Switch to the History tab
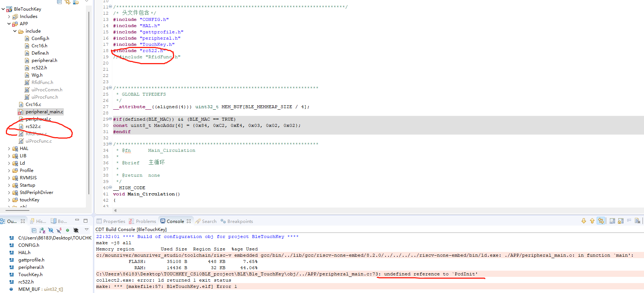Screen dimensions: 644x293 tap(38, 221)
